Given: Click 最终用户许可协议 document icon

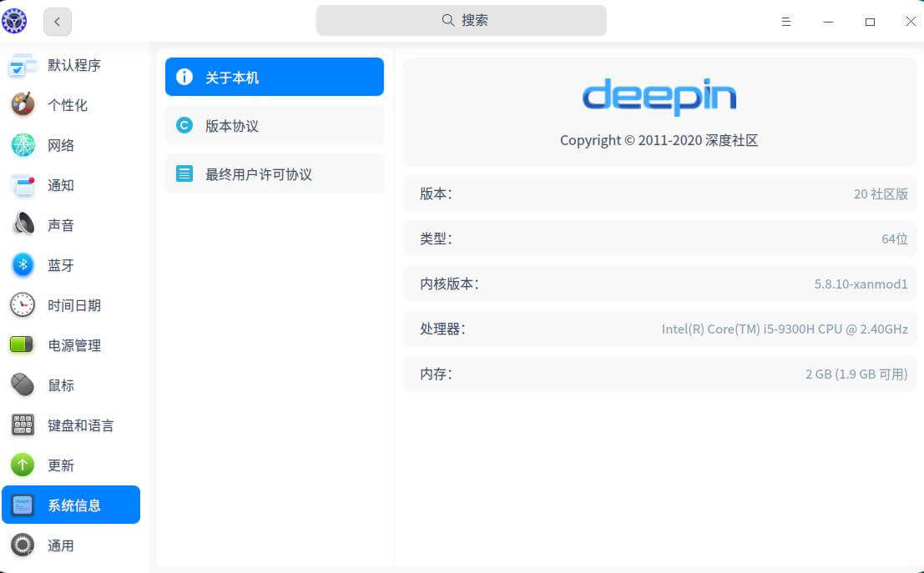Looking at the screenshot, I should tap(184, 173).
